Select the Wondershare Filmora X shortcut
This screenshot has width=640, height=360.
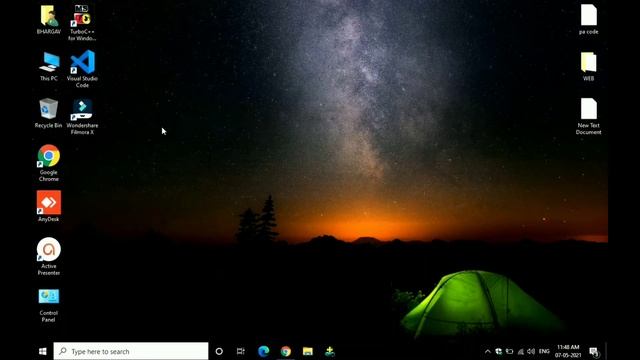(82, 117)
